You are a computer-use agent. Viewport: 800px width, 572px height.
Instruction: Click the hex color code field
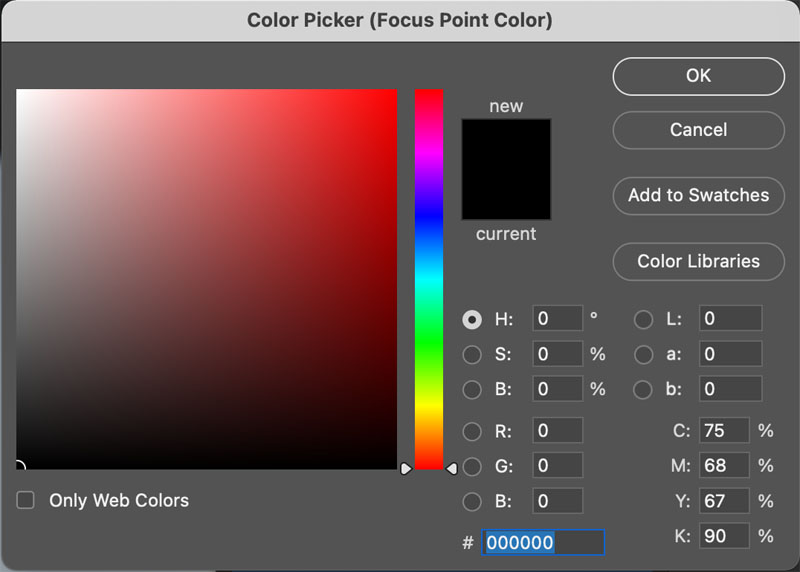[543, 542]
